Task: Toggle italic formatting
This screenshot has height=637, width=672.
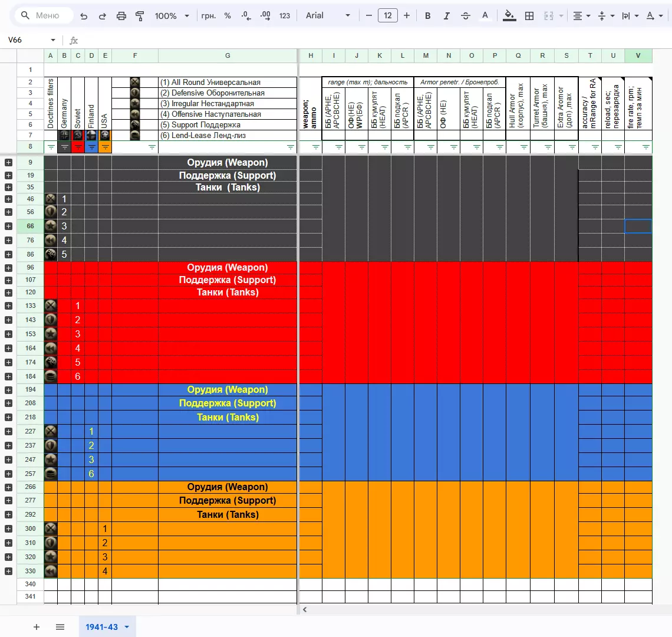Action: (x=447, y=16)
